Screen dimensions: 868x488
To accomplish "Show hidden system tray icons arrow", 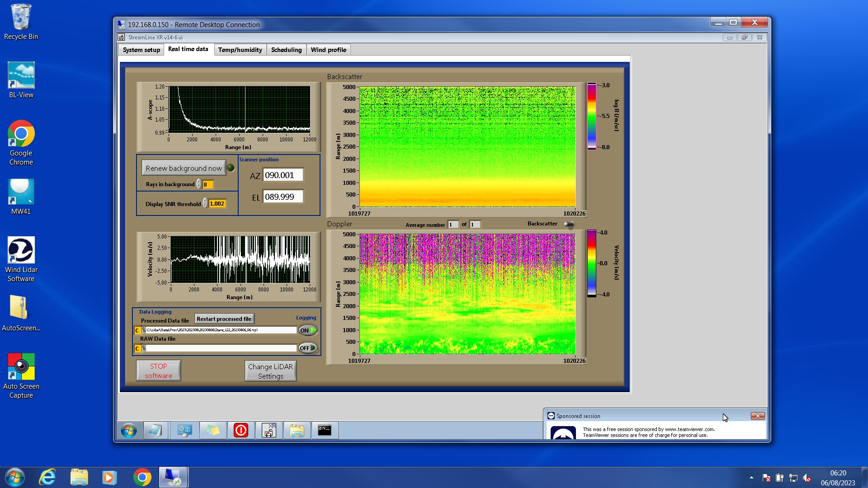I will click(751, 478).
